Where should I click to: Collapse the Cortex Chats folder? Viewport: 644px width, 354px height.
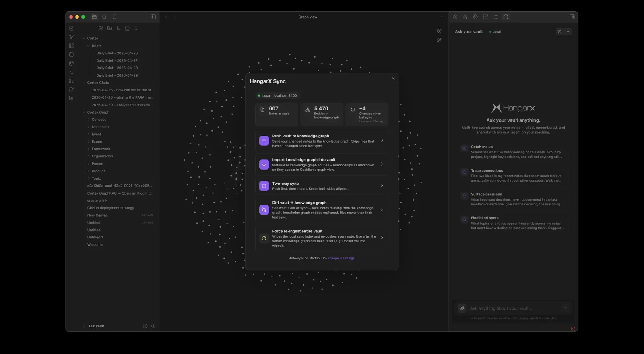(84, 83)
